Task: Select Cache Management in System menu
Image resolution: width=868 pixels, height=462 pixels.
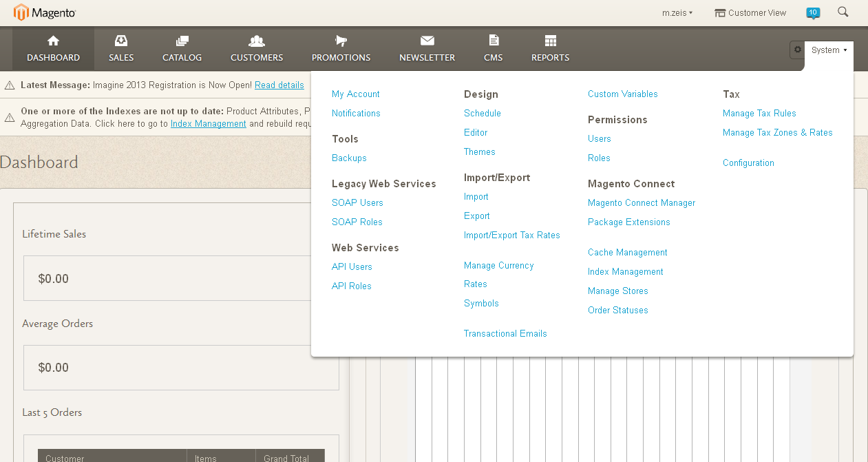Action: pos(627,253)
